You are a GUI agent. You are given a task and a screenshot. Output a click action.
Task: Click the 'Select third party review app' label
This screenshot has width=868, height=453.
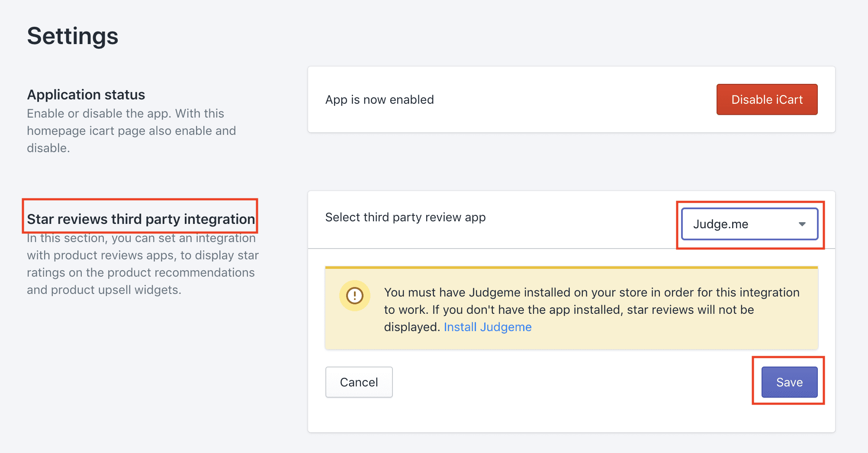coord(405,217)
